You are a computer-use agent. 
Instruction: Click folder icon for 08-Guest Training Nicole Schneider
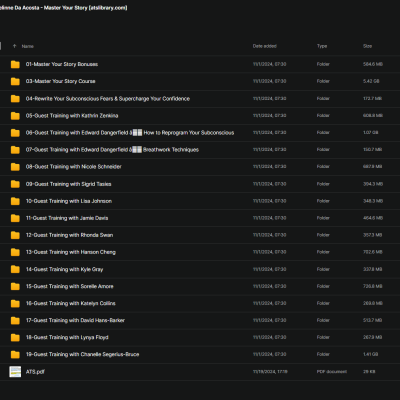(x=15, y=167)
